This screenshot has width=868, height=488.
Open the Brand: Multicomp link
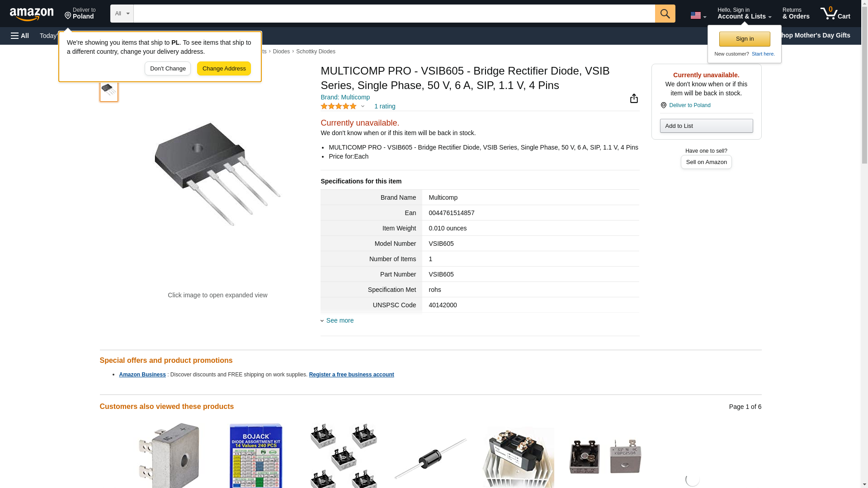point(345,97)
